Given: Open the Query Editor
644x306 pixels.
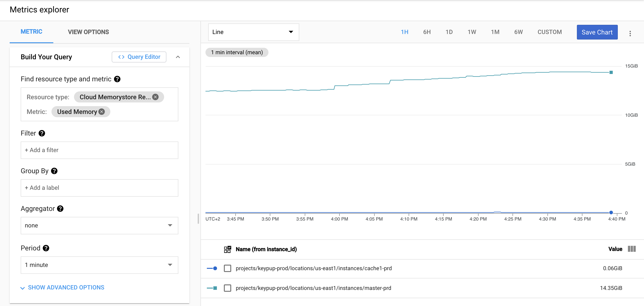Looking at the screenshot, I should pos(139,57).
